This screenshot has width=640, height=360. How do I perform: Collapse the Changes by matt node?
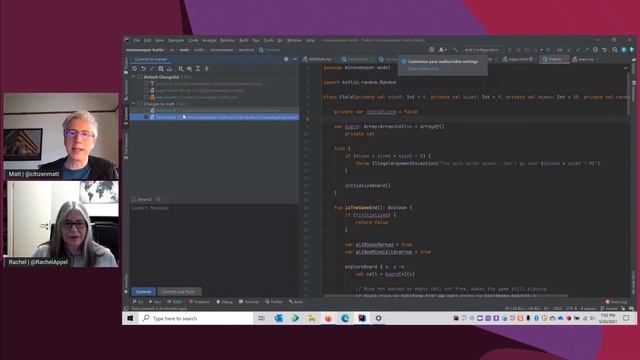pos(133,104)
